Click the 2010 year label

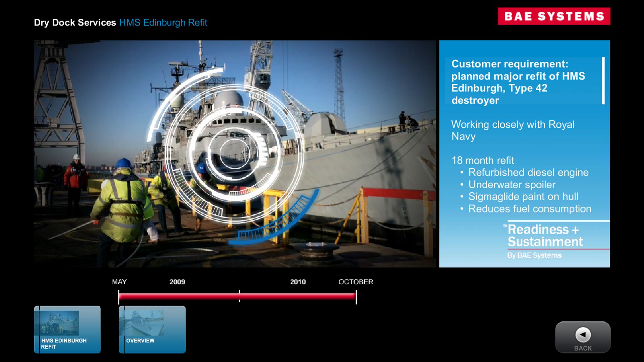pyautogui.click(x=298, y=282)
